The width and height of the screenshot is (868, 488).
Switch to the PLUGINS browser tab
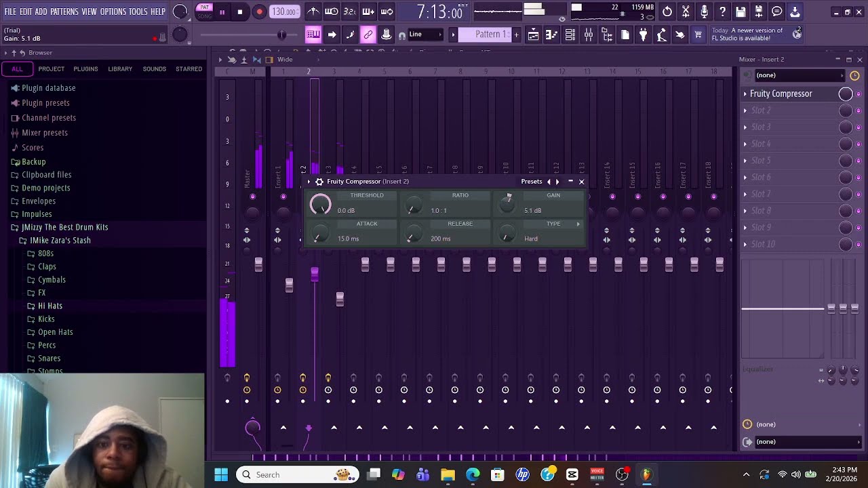(x=85, y=69)
